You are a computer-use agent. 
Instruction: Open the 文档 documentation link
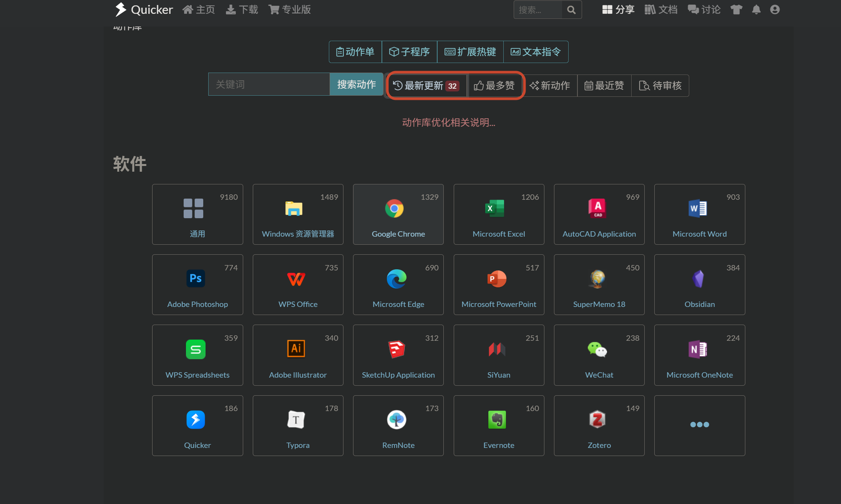tap(661, 10)
